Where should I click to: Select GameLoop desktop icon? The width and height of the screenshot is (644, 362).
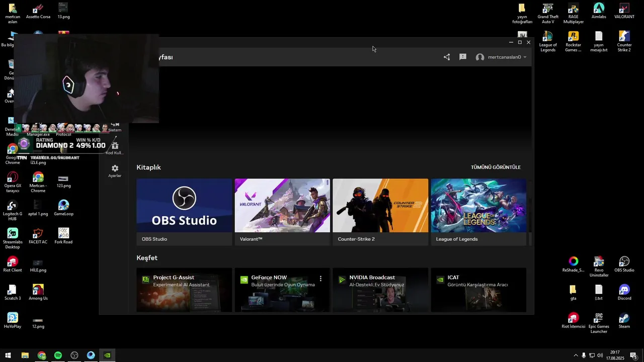63,208
